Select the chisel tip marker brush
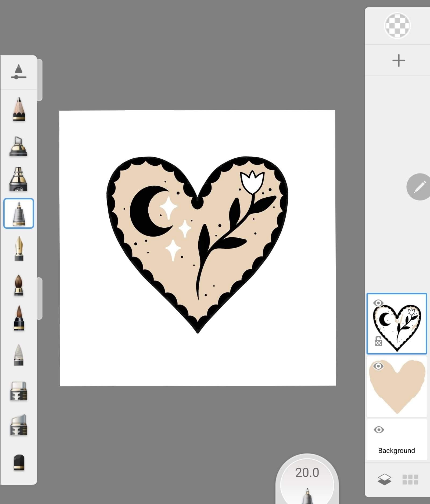The height and width of the screenshot is (504, 430). click(19, 146)
